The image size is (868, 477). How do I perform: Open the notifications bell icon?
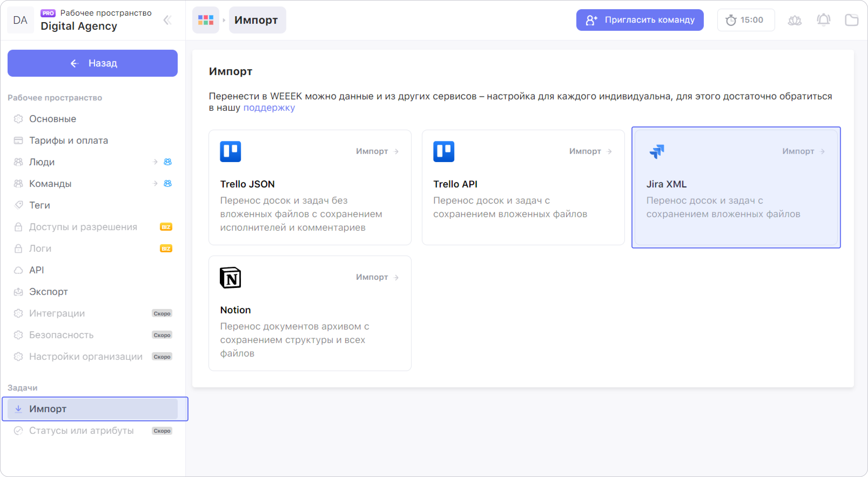pos(823,20)
